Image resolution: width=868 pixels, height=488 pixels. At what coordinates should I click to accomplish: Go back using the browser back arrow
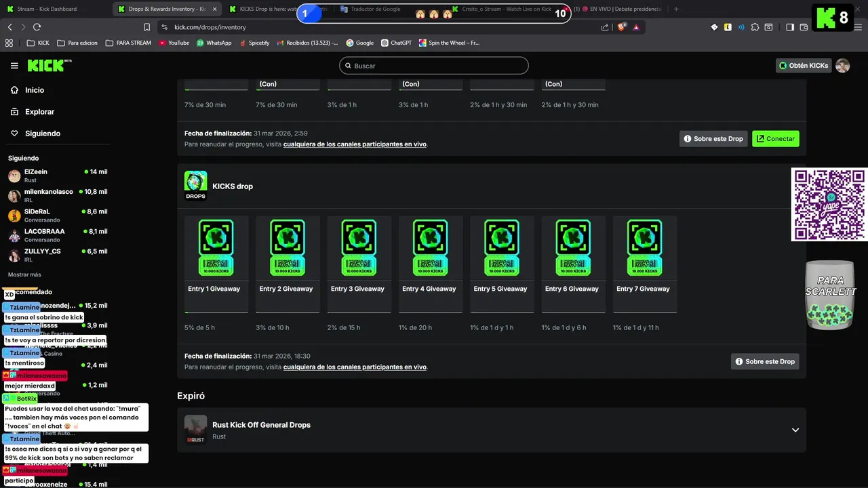pyautogui.click(x=10, y=27)
